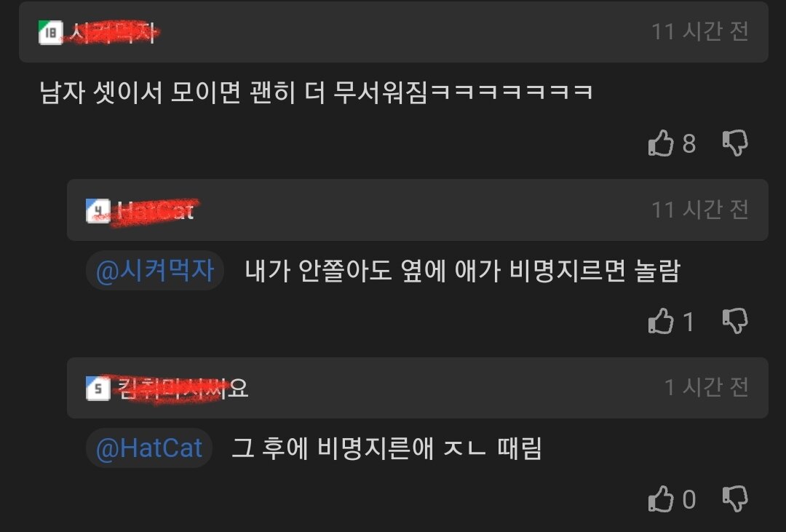The image size is (786, 532).
Task: Open HatCat's profile name
Action: (x=156, y=211)
